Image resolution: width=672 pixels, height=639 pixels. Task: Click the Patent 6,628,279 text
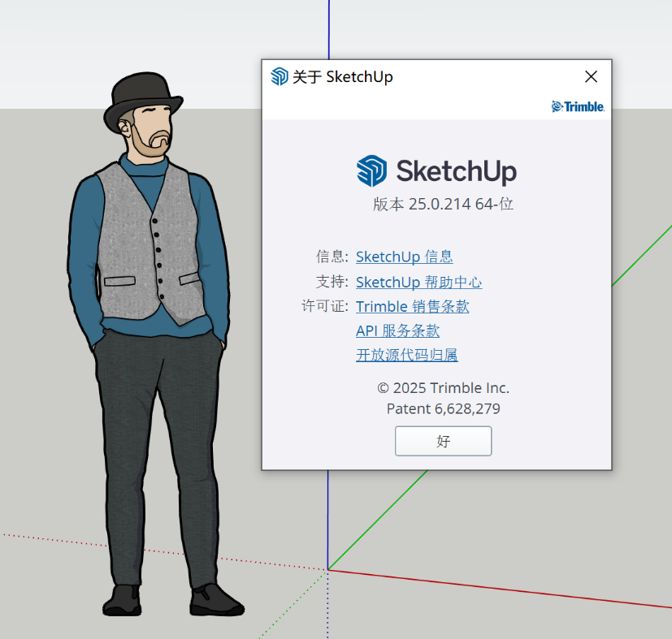click(443, 408)
